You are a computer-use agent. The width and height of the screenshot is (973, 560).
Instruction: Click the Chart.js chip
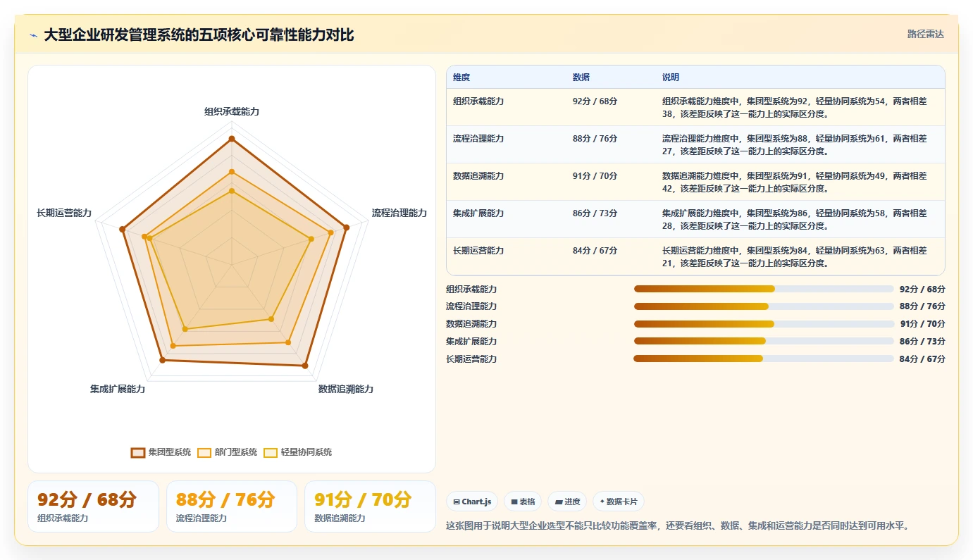472,502
